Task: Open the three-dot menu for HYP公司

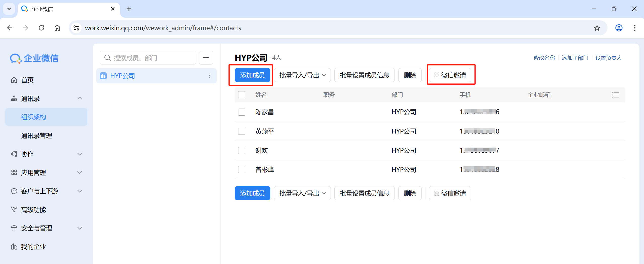Action: pos(210,76)
